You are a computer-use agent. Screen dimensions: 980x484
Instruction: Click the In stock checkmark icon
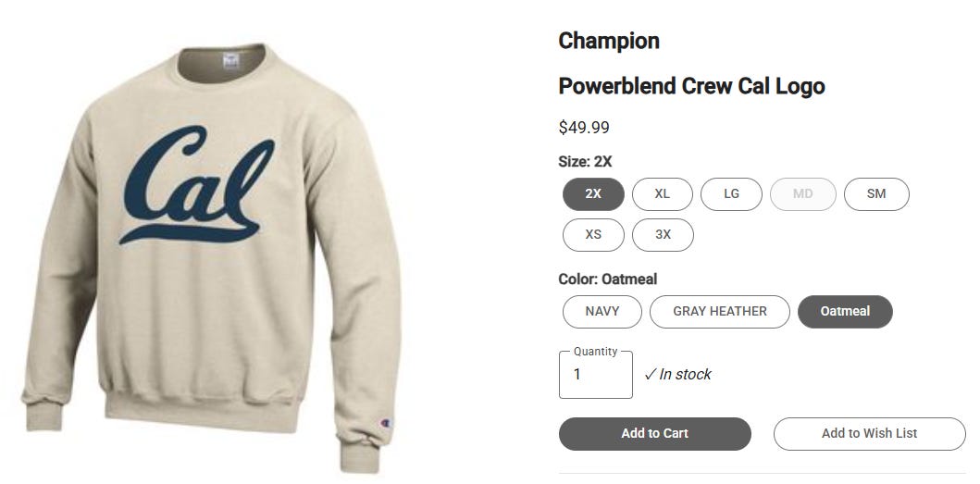click(650, 374)
